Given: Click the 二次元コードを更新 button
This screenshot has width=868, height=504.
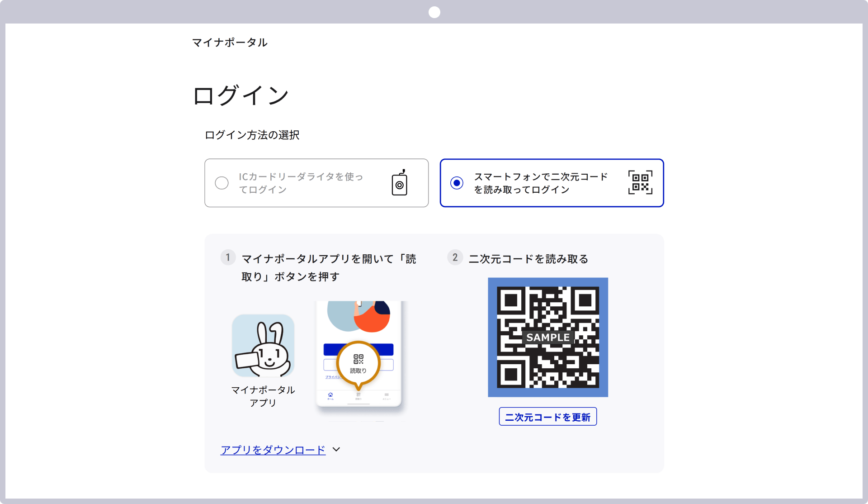Looking at the screenshot, I should tap(548, 417).
